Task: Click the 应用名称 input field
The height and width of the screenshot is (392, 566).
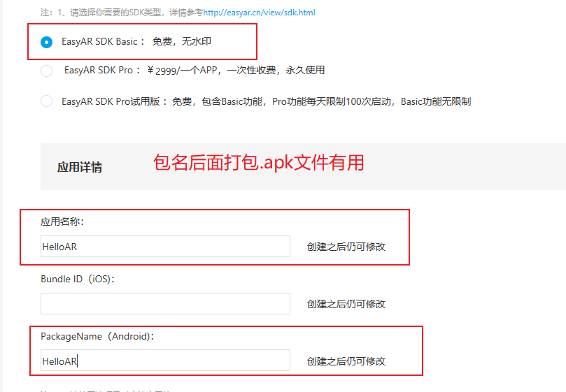Action: click(165, 246)
